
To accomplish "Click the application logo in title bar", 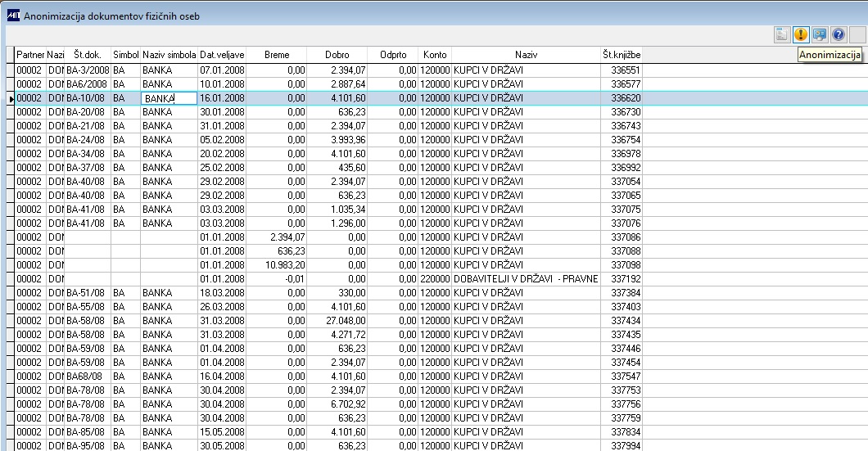I will [13, 16].
